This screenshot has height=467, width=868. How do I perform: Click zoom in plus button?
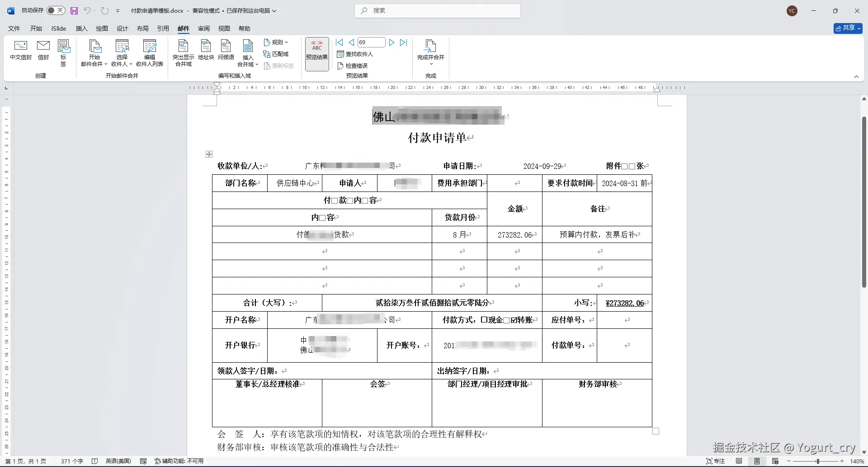tap(842, 461)
